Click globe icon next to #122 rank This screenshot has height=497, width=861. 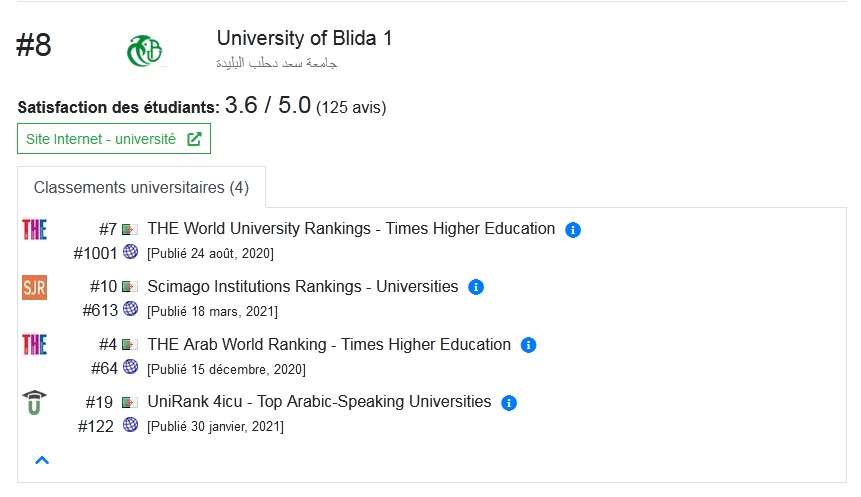coord(130,425)
